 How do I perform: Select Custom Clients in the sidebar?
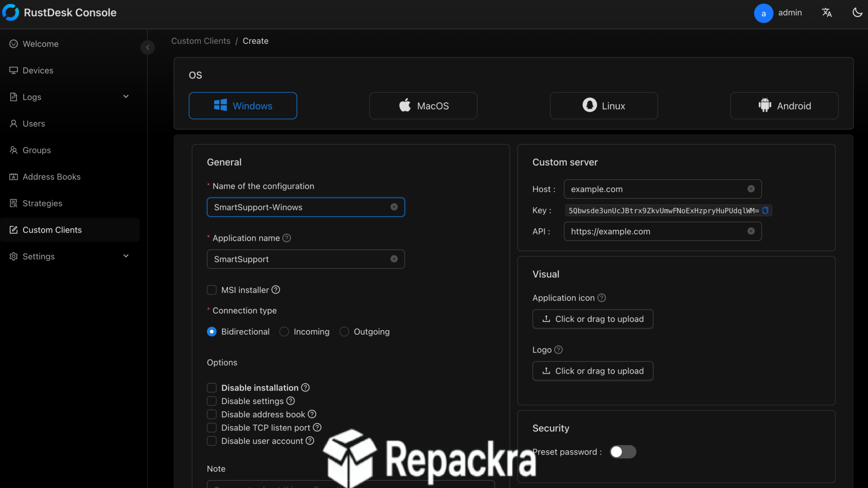pyautogui.click(x=70, y=230)
